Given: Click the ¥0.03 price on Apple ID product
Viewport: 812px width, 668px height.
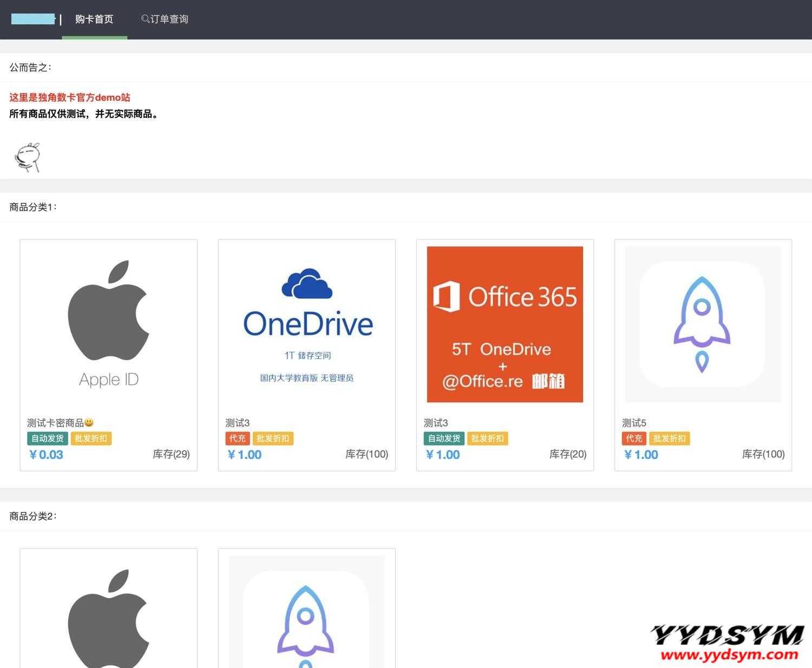Looking at the screenshot, I should pos(46,455).
